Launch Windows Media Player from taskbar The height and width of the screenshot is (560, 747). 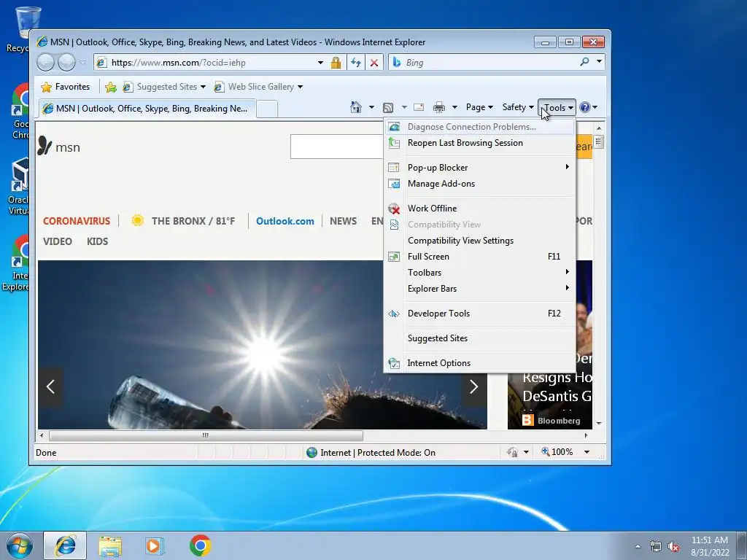pos(155,545)
